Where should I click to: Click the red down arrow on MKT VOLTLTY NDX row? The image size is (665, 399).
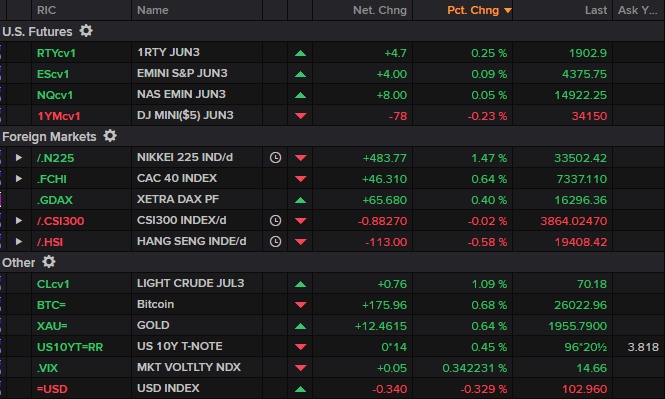[300, 368]
